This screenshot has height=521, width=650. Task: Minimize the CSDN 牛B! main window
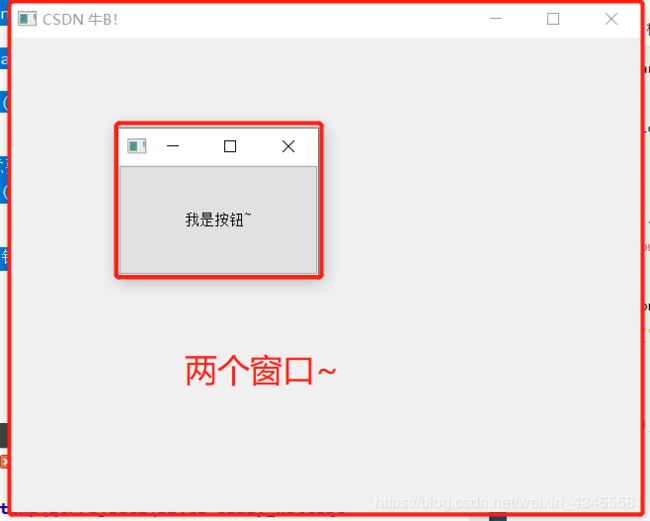click(496, 19)
